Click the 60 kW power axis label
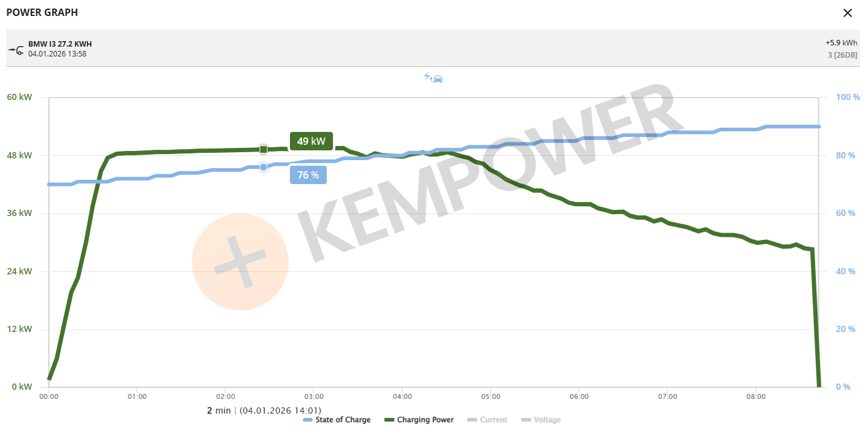 (18, 97)
